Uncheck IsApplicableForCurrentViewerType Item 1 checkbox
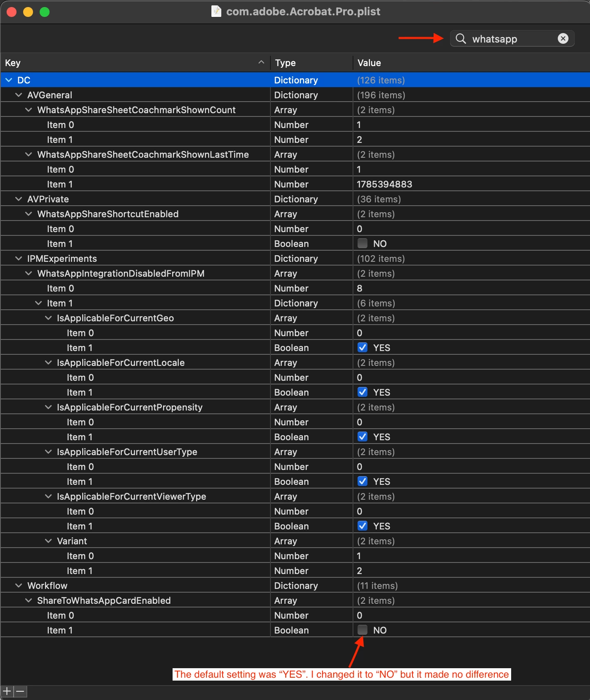Screen dimensions: 590x700 point(363,526)
